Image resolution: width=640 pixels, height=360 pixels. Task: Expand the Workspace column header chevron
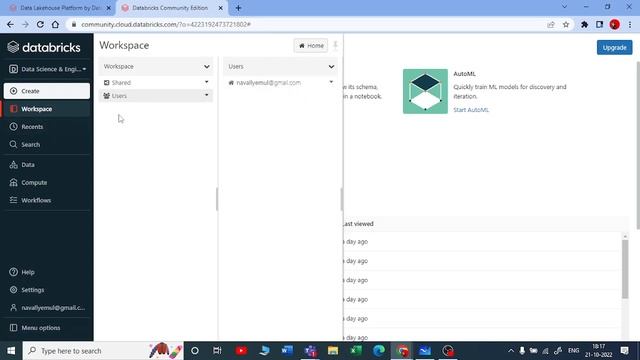click(207, 67)
